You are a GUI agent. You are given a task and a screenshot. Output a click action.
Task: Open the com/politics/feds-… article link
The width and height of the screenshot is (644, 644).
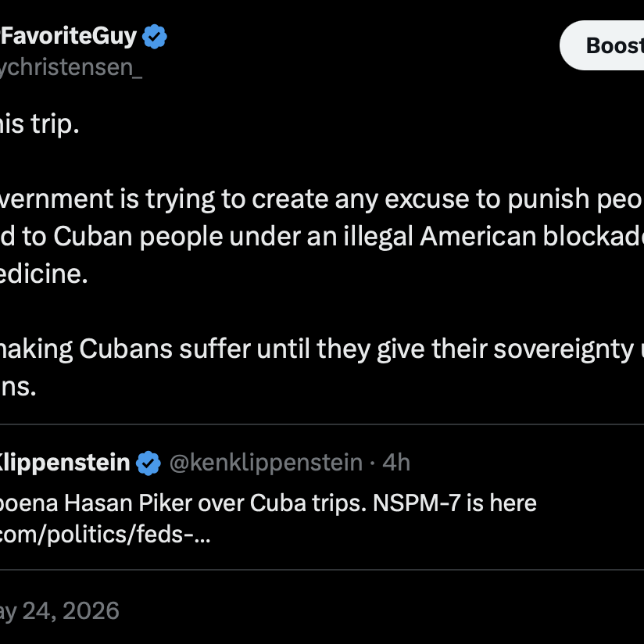[x=106, y=535]
